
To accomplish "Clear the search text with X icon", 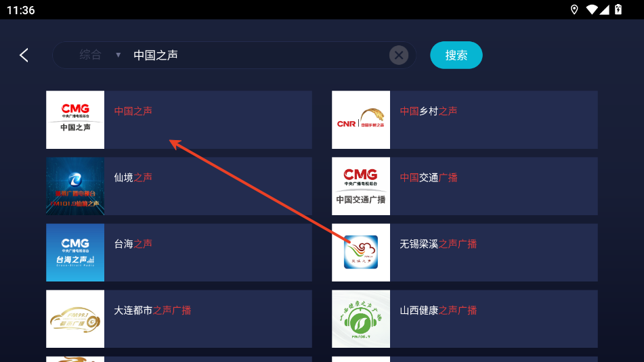I will tap(398, 55).
